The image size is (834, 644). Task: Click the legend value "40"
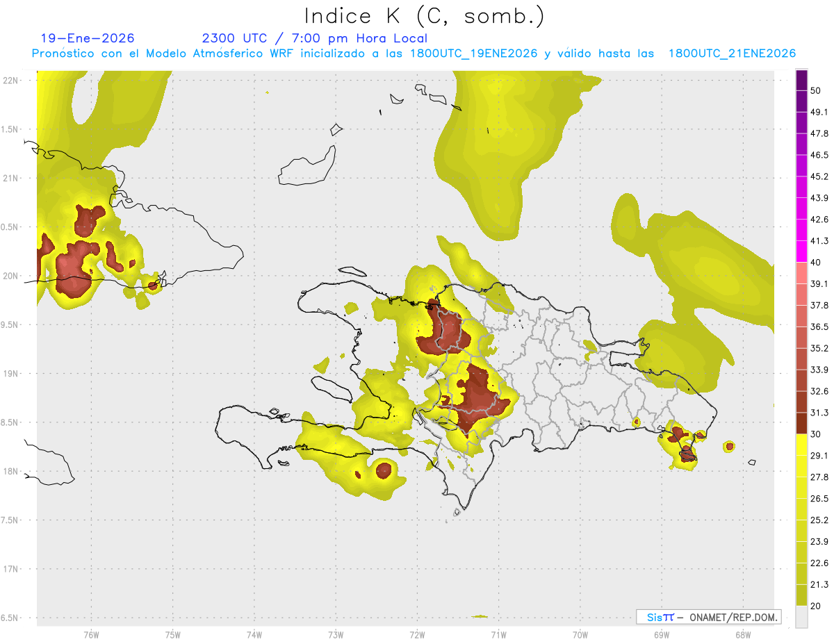(816, 263)
